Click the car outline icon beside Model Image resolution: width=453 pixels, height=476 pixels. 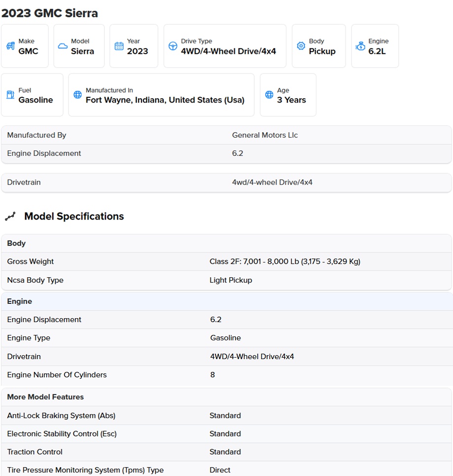63,46
